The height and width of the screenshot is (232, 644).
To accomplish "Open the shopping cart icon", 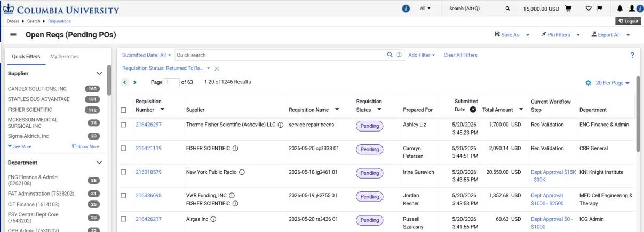I will (x=568, y=9).
